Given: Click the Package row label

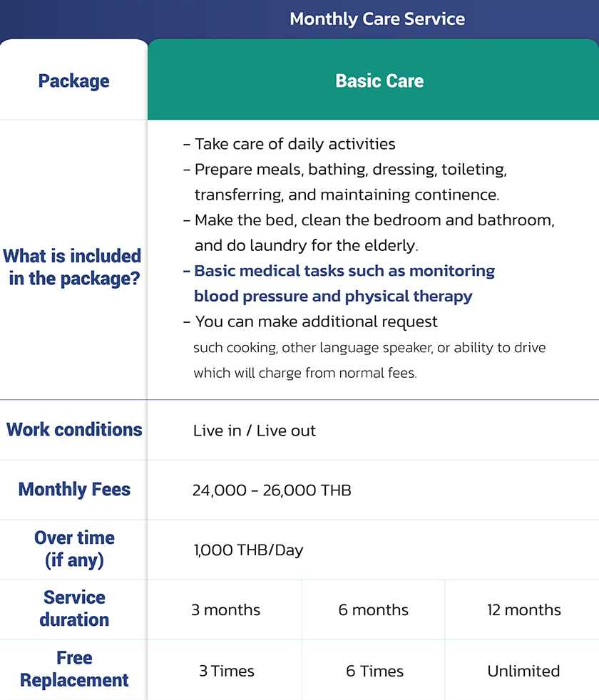Looking at the screenshot, I should tap(74, 81).
